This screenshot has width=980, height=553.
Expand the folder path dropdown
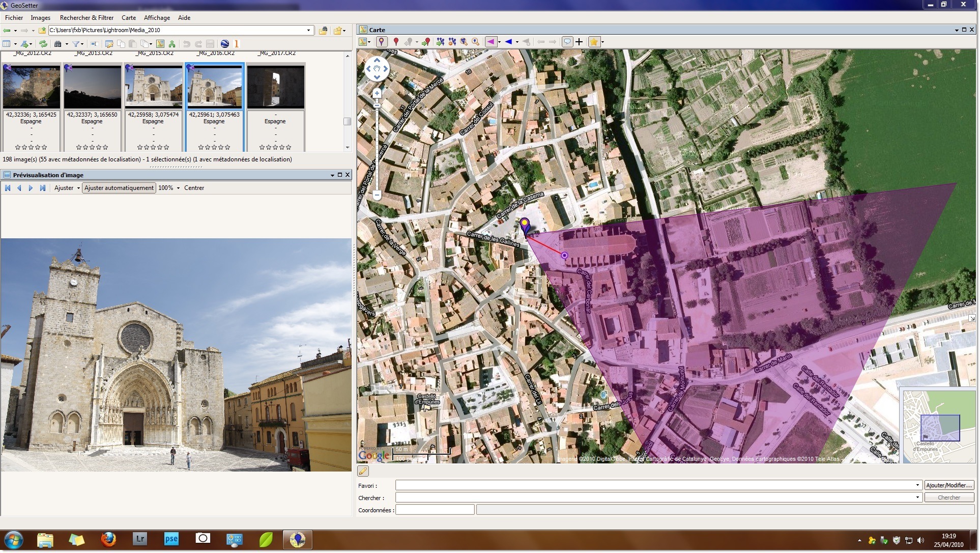click(308, 30)
